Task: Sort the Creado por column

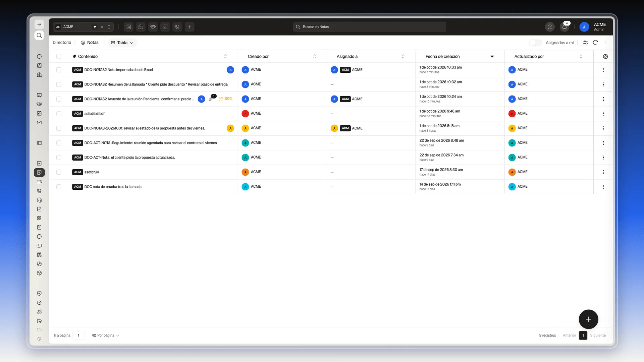Action: pos(314,56)
